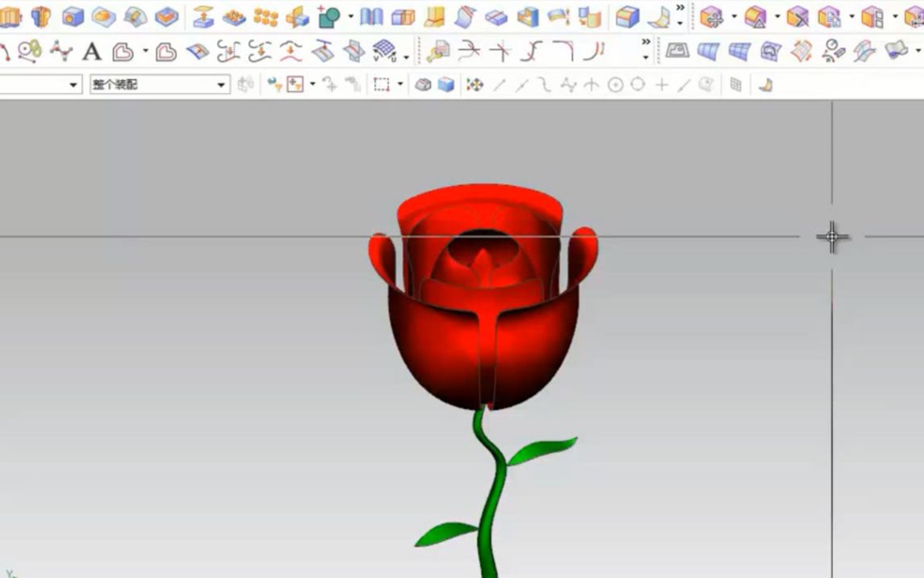
Task: Toggle Intersection snap point
Action: [x=591, y=85]
